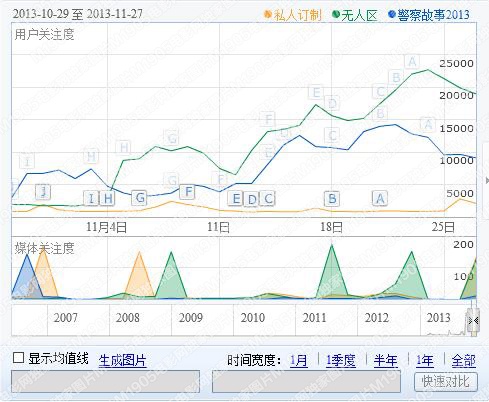Jump to year 2010 on timeline
Viewport: 489px width, 402px height.
point(253,318)
